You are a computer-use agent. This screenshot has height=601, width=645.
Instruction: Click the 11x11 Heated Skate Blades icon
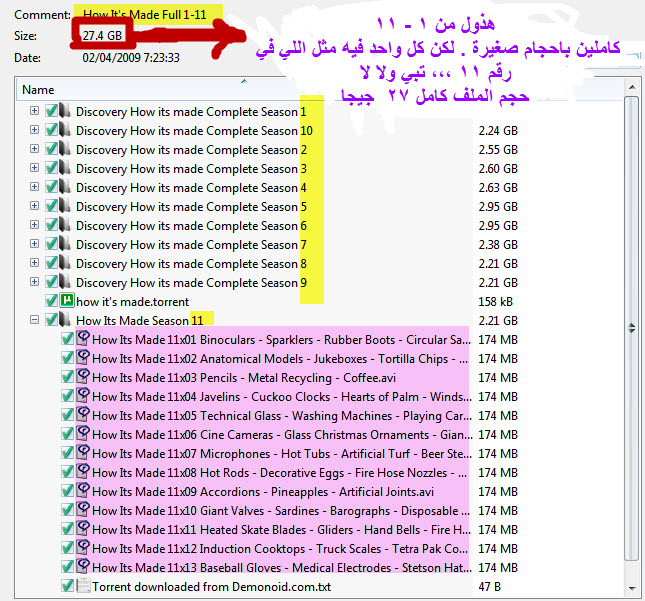[83, 529]
